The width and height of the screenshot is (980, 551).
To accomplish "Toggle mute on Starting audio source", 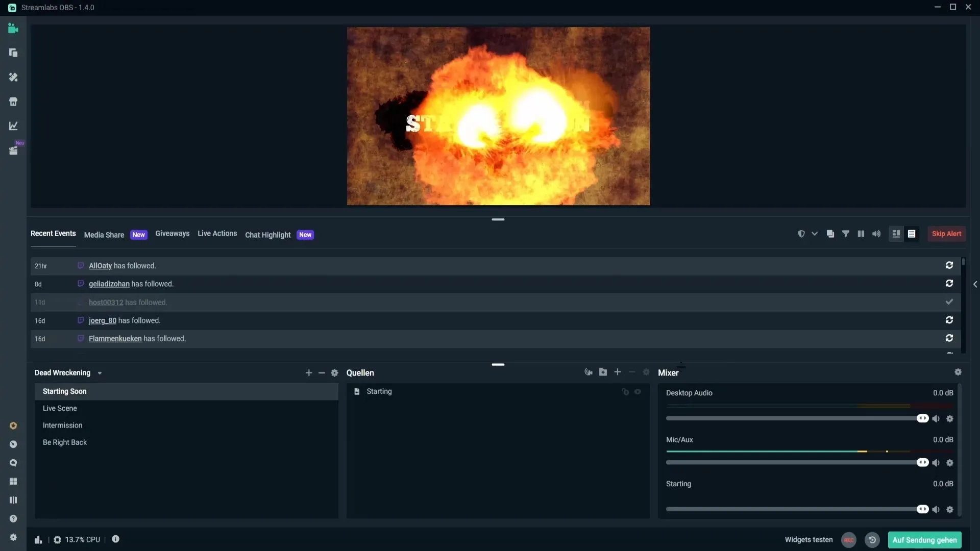I will pyautogui.click(x=936, y=509).
